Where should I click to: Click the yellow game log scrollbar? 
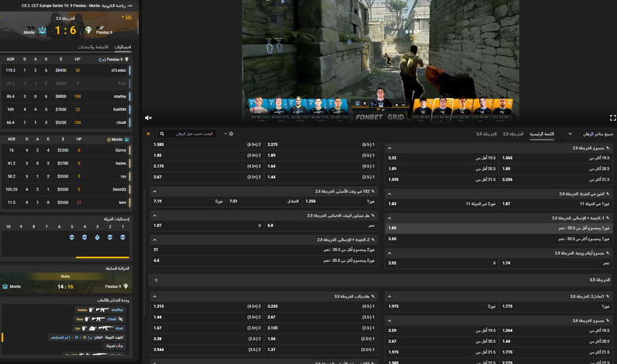click(2, 337)
